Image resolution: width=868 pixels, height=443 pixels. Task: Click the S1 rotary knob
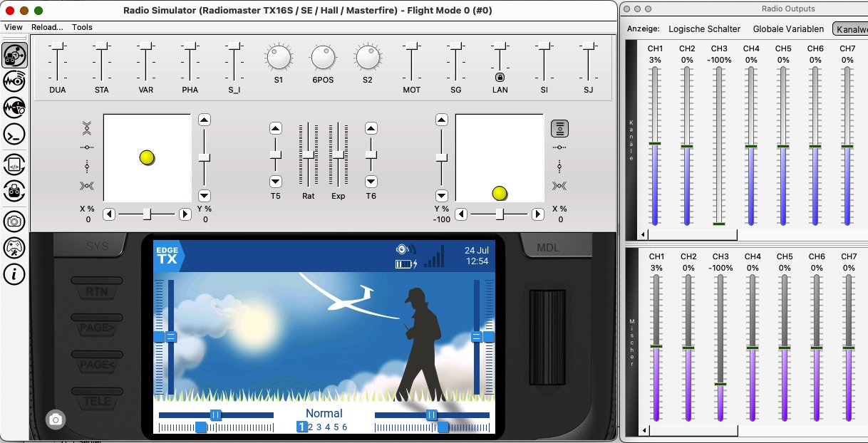tap(279, 56)
